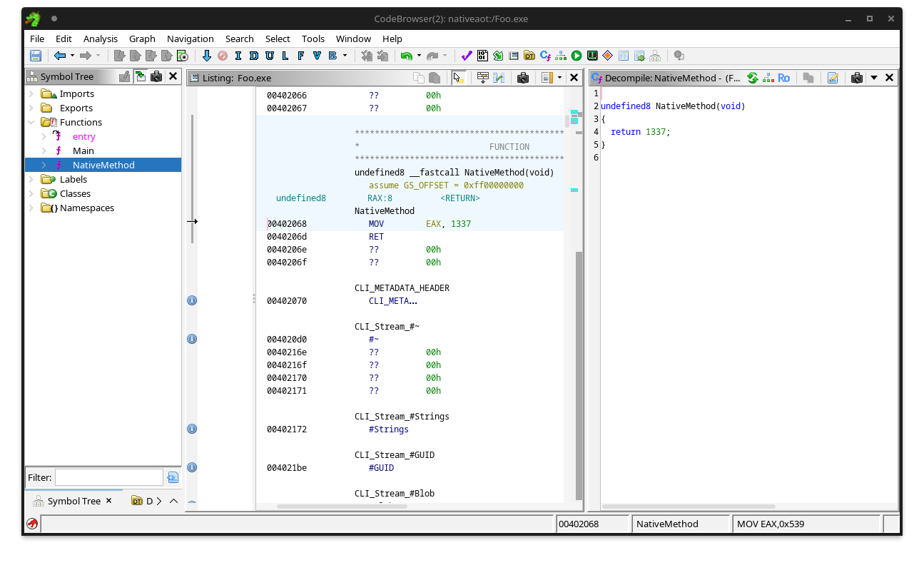Screen dimensions: 924x580
Task: Click the CLI_Stream_#Strings label in listing
Action: pyautogui.click(x=402, y=416)
